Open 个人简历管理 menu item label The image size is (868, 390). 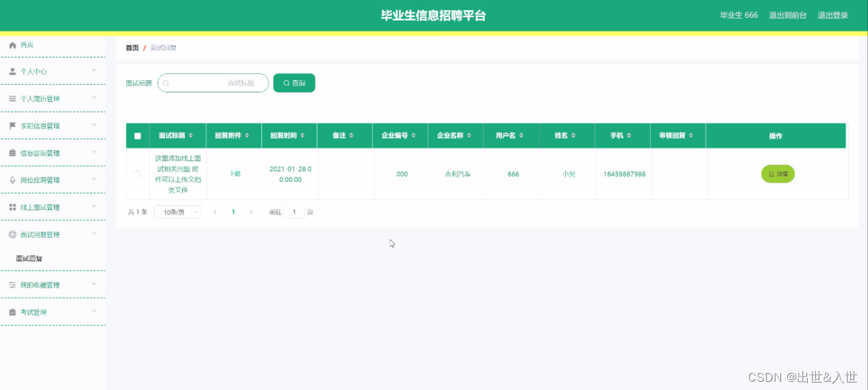tap(40, 99)
